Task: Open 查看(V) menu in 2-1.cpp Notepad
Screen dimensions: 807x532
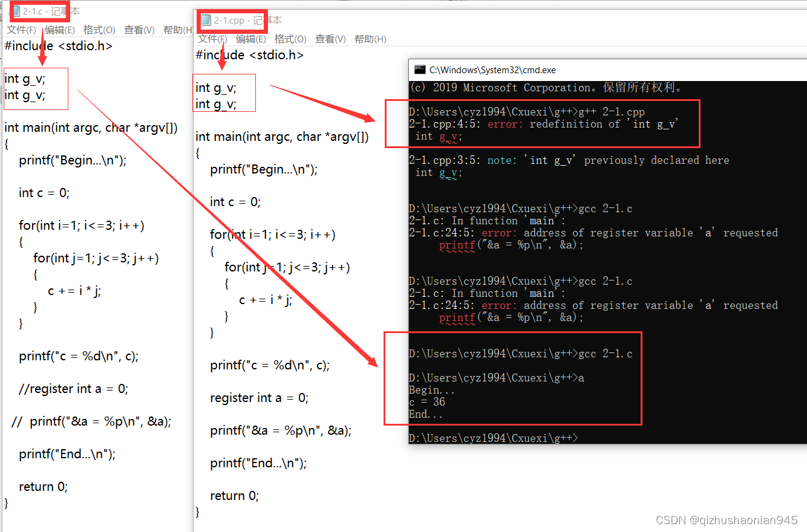Action: pyautogui.click(x=330, y=39)
